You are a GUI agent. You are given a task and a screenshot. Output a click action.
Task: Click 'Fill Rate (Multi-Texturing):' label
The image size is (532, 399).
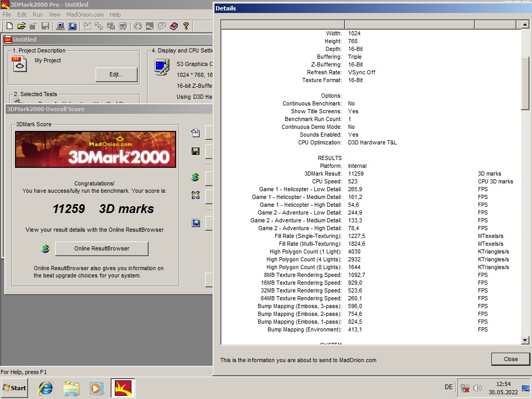pyautogui.click(x=311, y=244)
